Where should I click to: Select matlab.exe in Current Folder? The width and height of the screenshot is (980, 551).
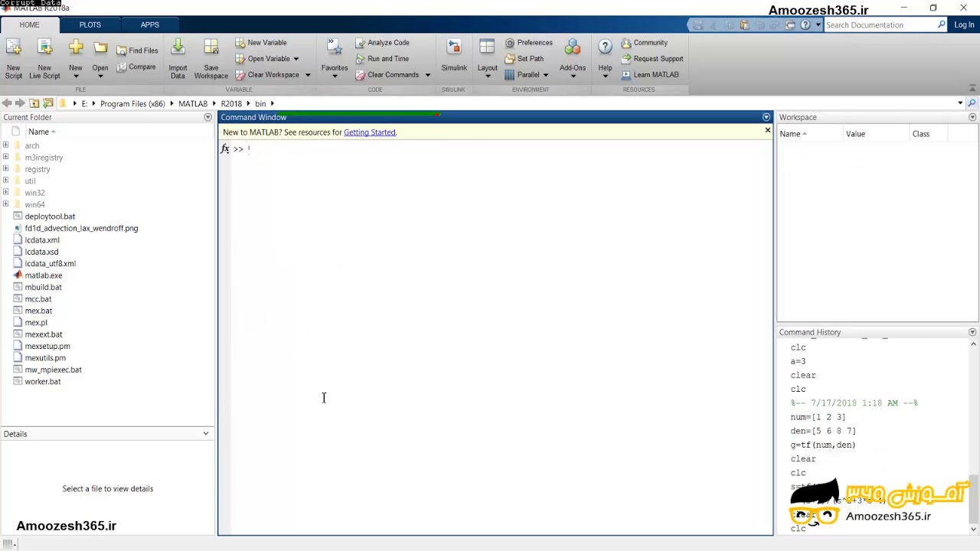pyautogui.click(x=43, y=275)
